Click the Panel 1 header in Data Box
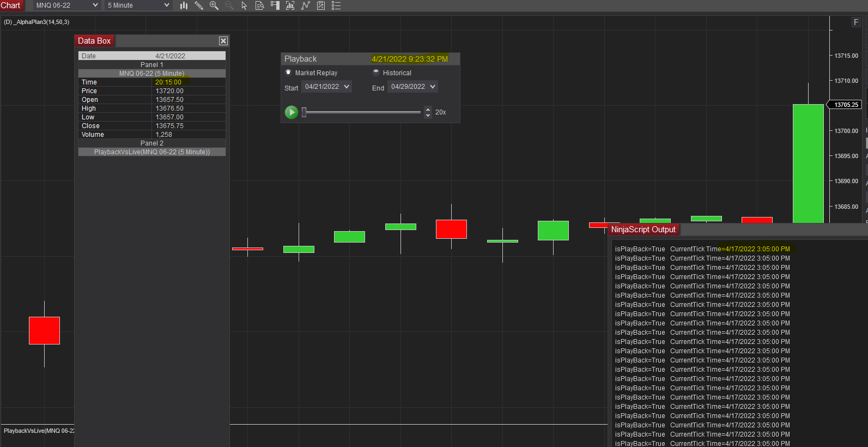 (x=152, y=65)
